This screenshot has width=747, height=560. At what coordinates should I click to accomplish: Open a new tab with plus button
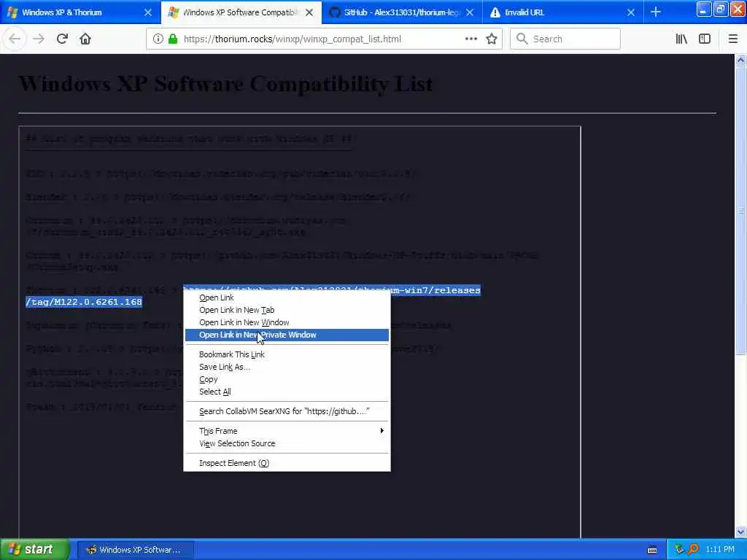656,12
